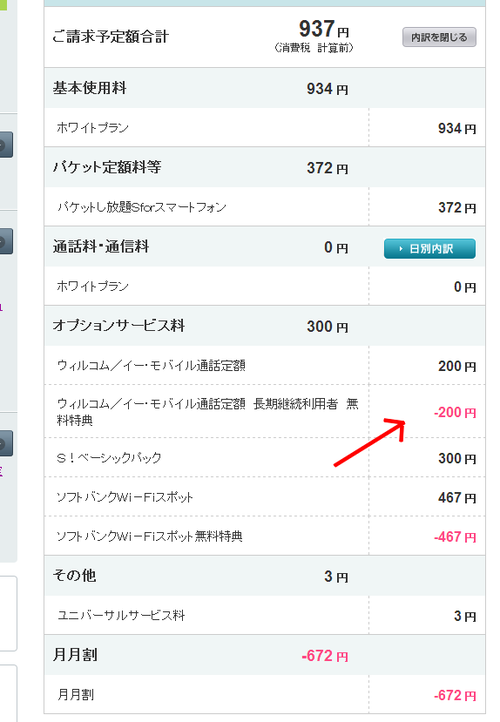This screenshot has width=500, height=722.
Task: Select the ユニバーサルサービス料 row
Action: (265, 615)
